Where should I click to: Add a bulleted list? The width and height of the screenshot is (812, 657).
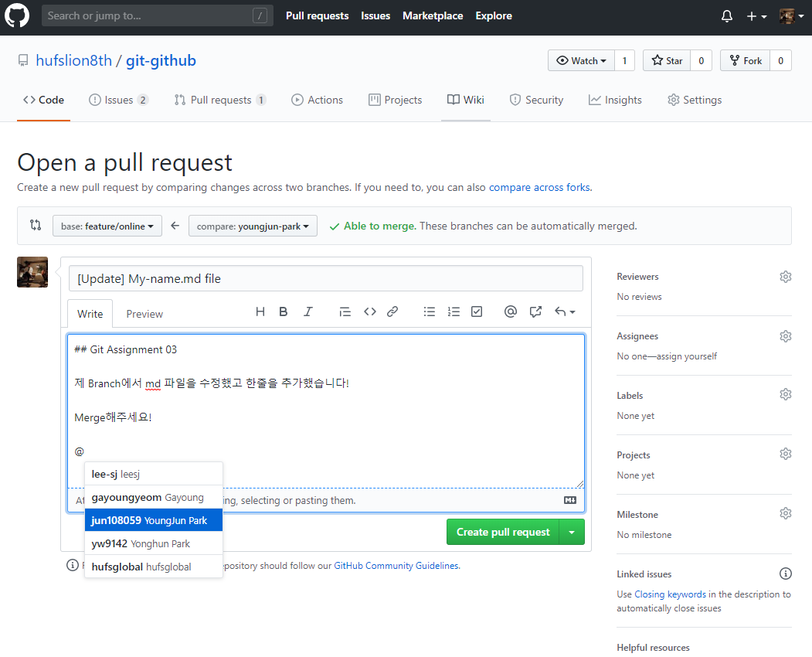(x=430, y=311)
